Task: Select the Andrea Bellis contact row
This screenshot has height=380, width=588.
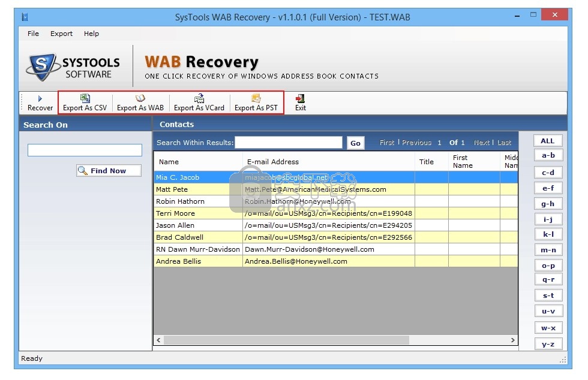Action: [x=335, y=261]
